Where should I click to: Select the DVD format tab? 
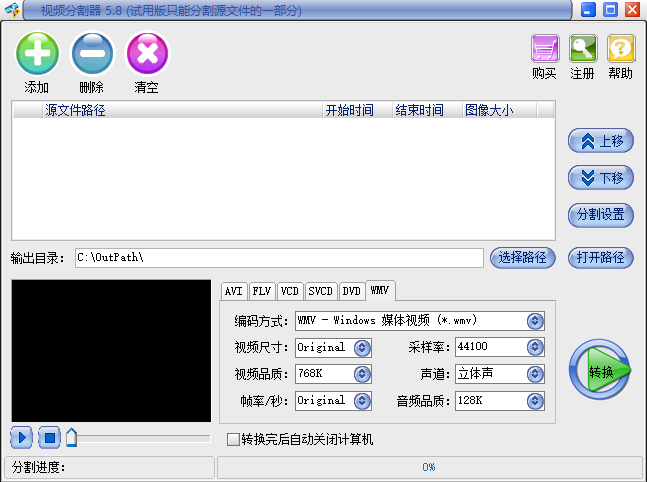[x=351, y=291]
